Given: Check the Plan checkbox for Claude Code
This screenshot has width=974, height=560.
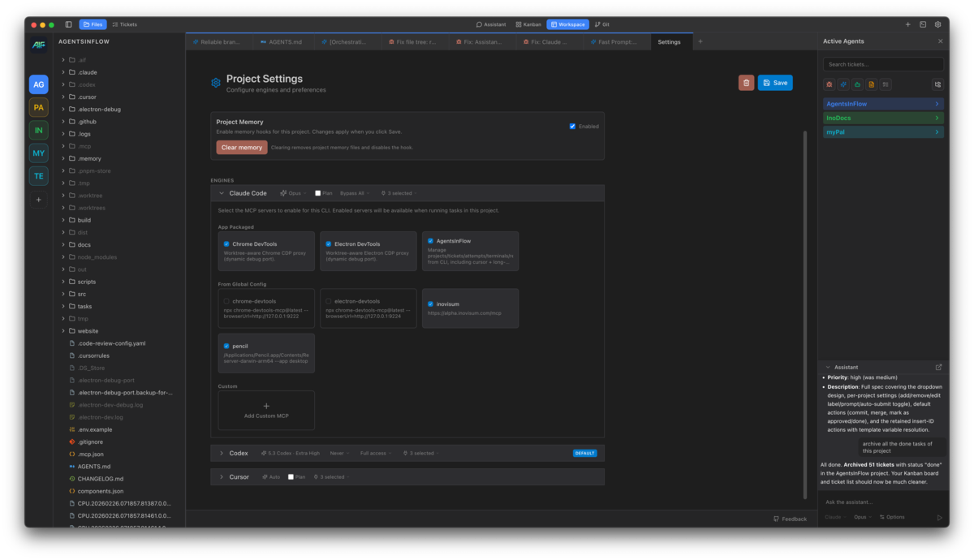Looking at the screenshot, I should point(318,193).
